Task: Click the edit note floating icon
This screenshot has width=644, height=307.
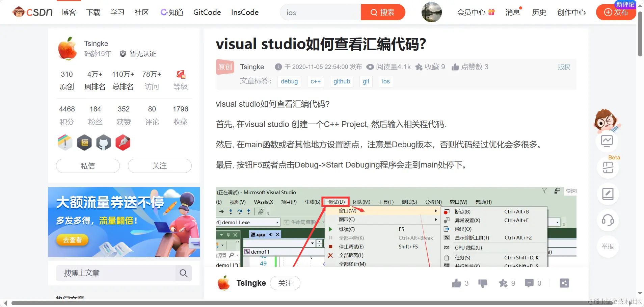Action: [x=608, y=194]
